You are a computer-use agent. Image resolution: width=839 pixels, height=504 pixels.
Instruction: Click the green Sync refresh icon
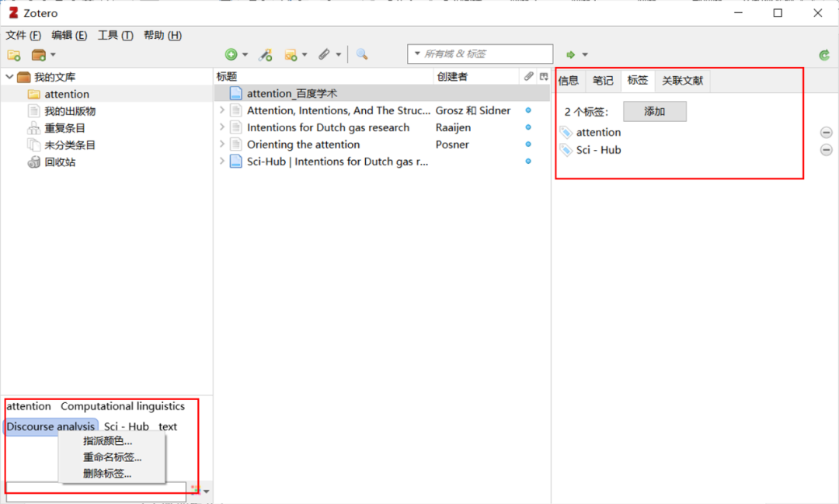click(x=824, y=54)
